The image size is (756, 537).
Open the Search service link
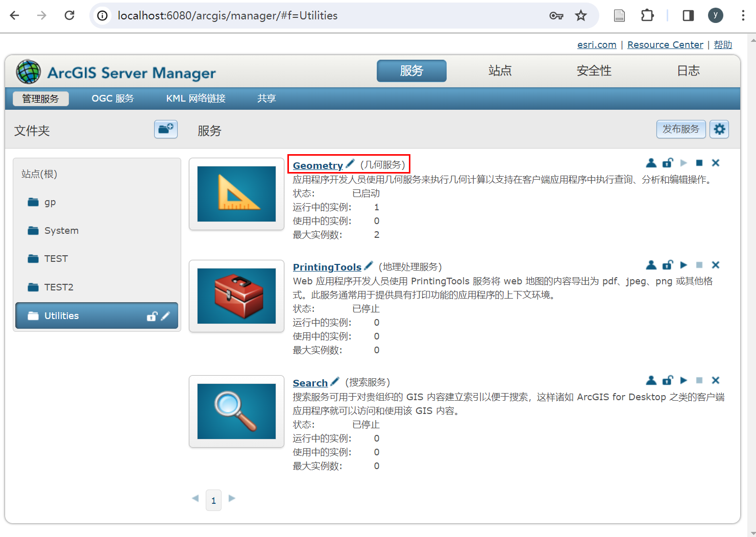pos(310,383)
